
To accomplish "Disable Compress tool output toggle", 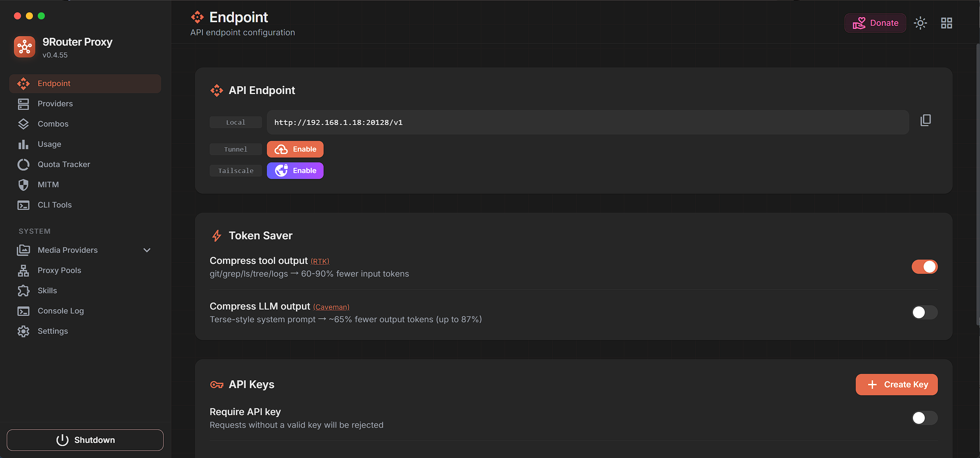I will coord(924,267).
